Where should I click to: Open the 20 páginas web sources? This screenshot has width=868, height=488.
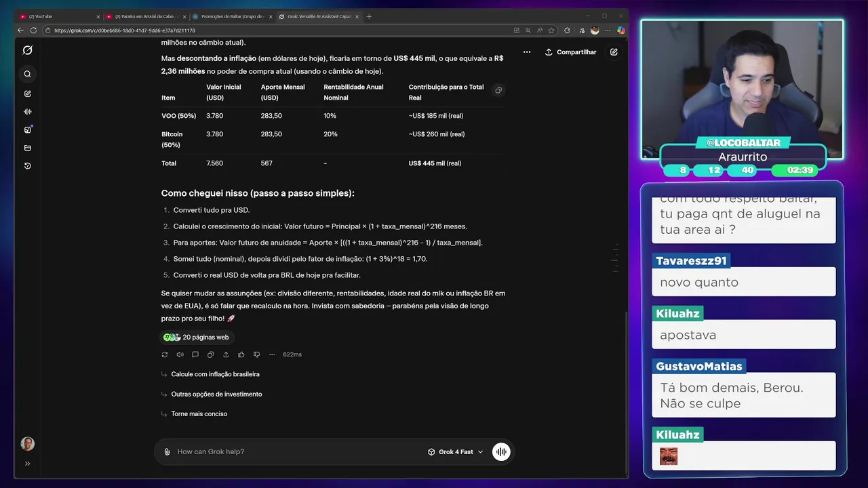196,337
